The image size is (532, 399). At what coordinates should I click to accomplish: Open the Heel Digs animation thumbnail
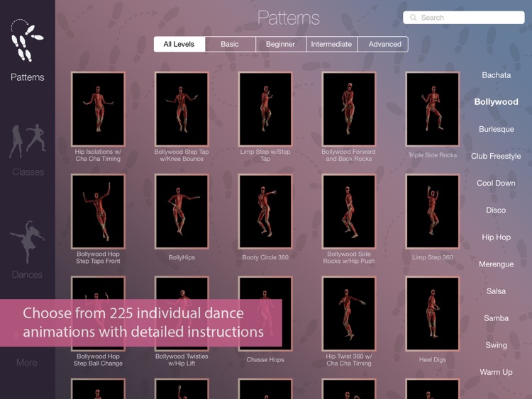[433, 313]
